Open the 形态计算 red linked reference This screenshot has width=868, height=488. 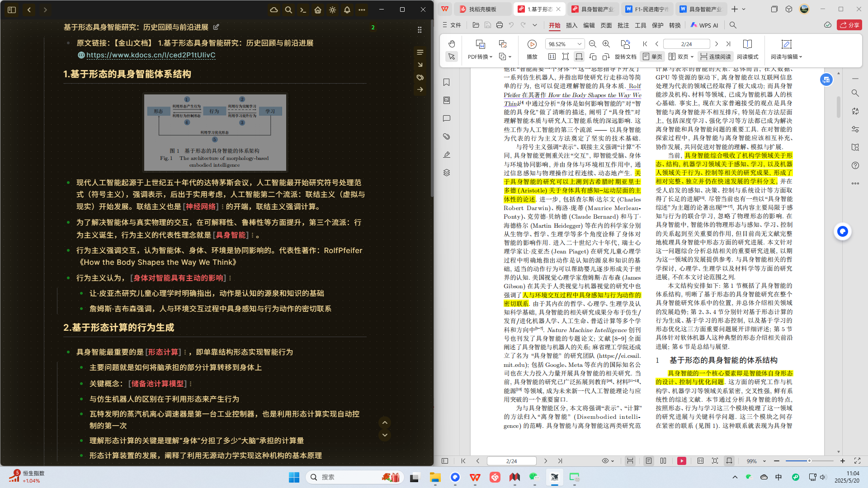(x=163, y=352)
